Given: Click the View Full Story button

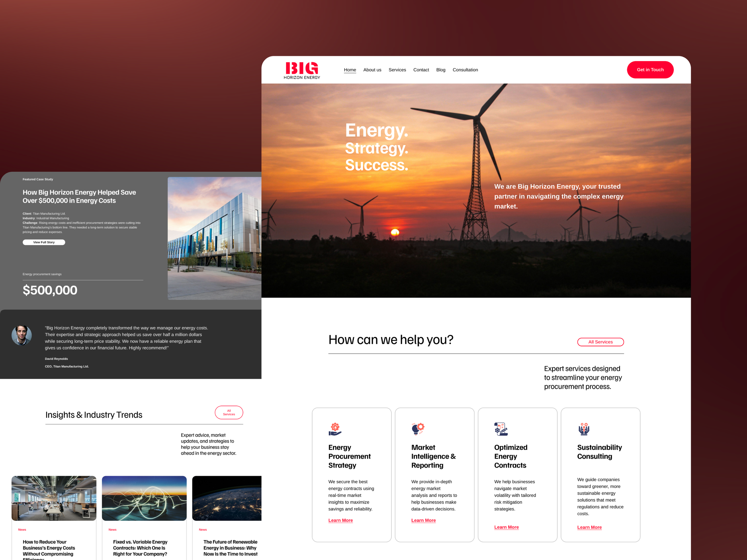Looking at the screenshot, I should (x=44, y=242).
